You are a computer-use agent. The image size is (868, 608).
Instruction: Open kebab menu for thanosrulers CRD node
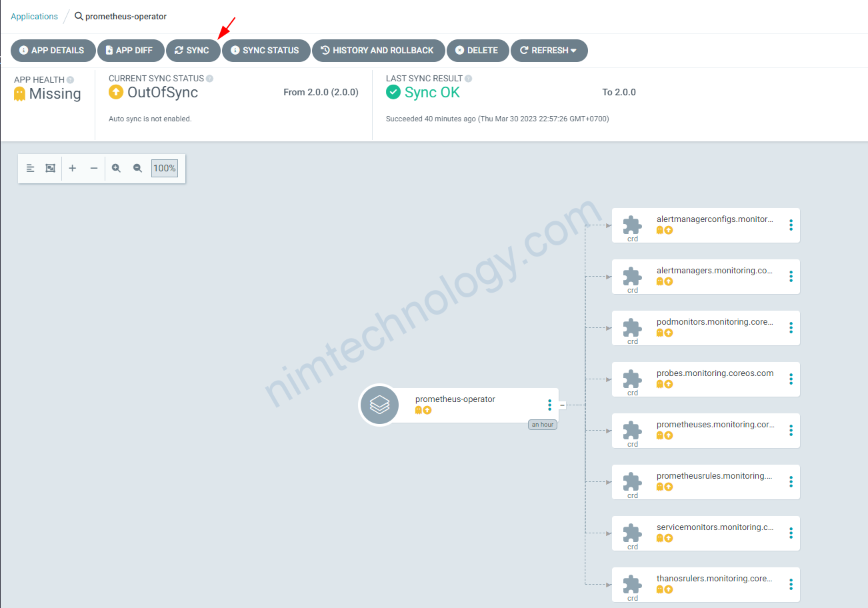click(x=791, y=585)
